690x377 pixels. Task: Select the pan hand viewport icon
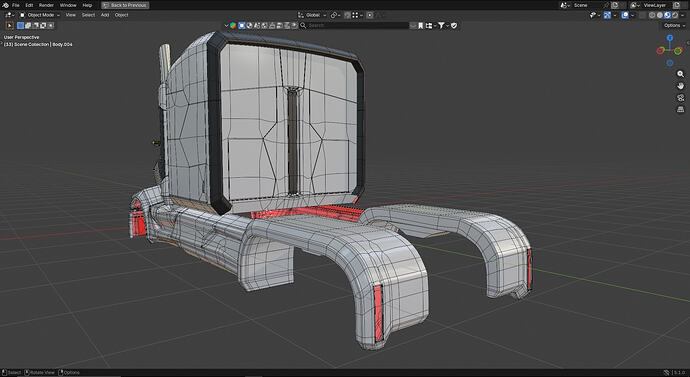pyautogui.click(x=680, y=86)
